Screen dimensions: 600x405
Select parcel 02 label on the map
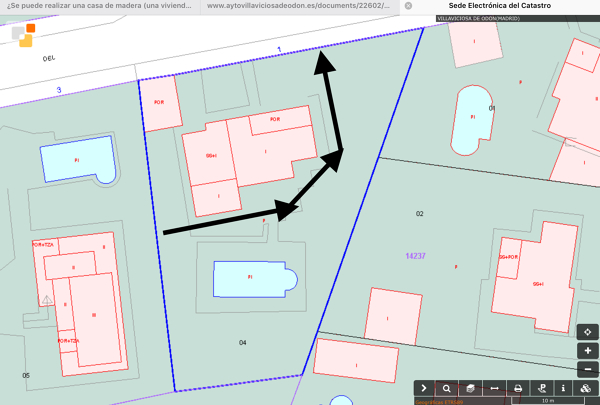(x=420, y=214)
